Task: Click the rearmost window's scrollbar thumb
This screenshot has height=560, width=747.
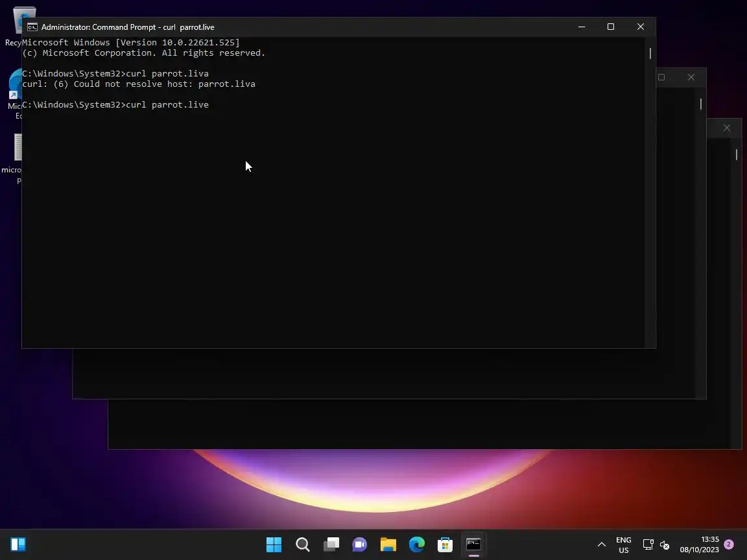Action: (x=737, y=154)
